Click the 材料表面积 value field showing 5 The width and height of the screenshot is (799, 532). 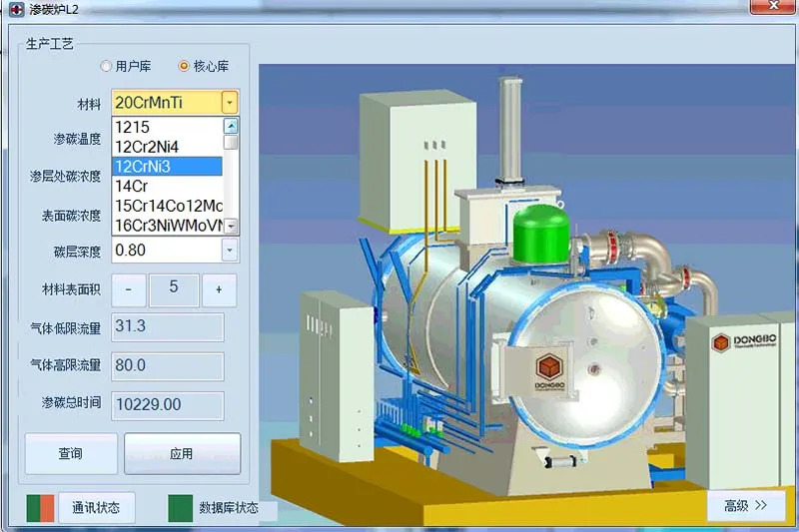174,289
